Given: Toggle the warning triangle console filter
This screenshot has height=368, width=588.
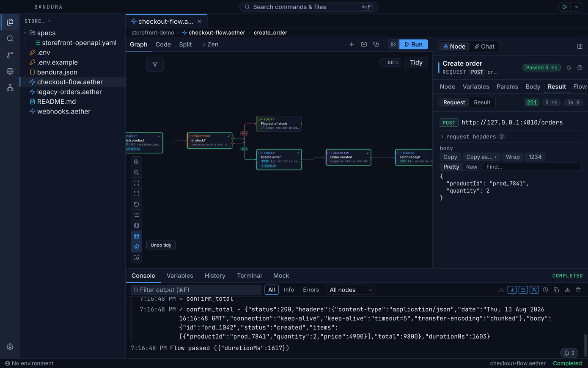Looking at the screenshot, I should click(501, 290).
